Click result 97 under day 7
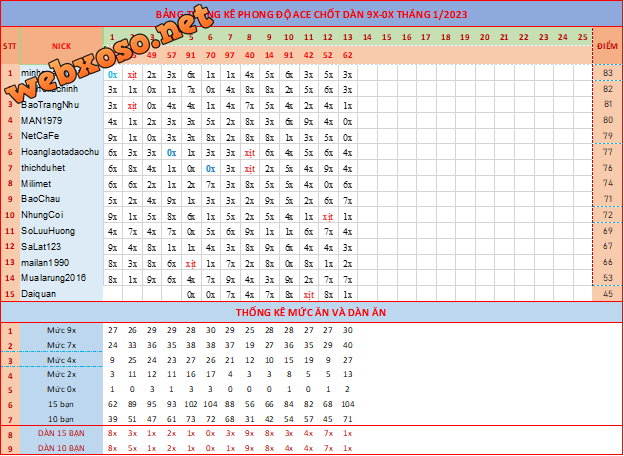The width and height of the screenshot is (624, 456). click(x=230, y=55)
